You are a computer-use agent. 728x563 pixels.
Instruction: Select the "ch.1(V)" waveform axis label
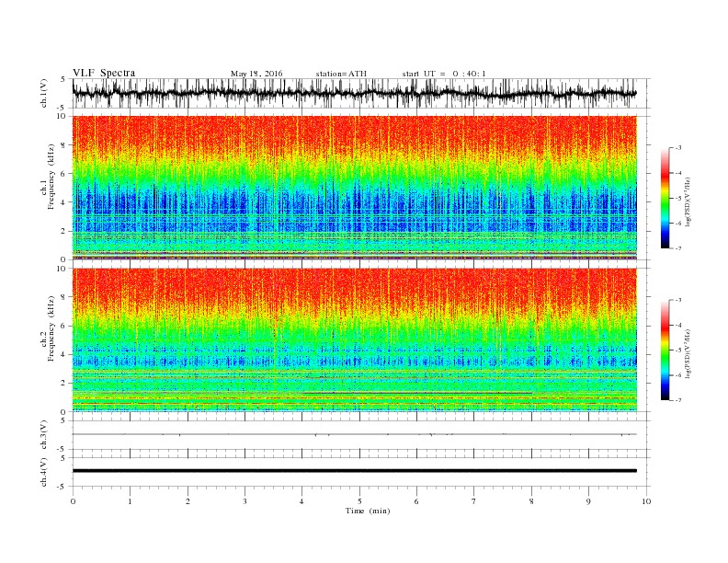point(44,93)
